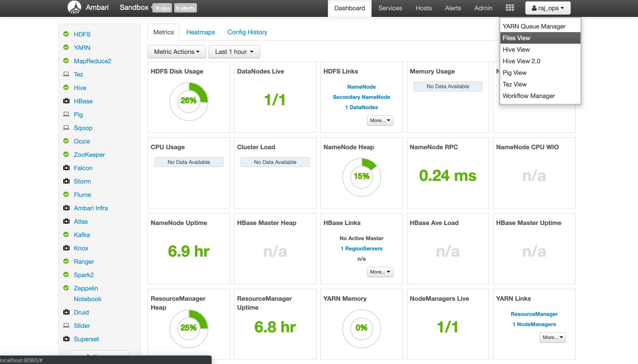
Task: Open the 1 DataNodes link
Action: [x=361, y=107]
